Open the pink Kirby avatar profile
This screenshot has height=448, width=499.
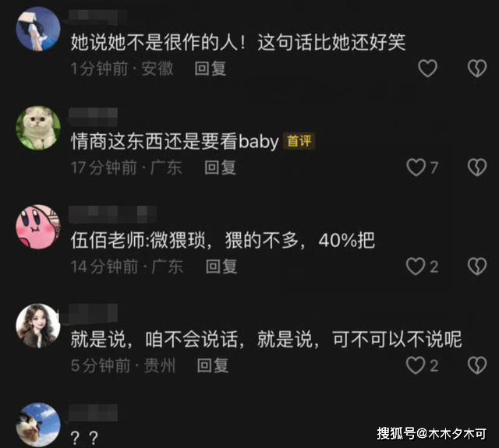click(x=38, y=227)
